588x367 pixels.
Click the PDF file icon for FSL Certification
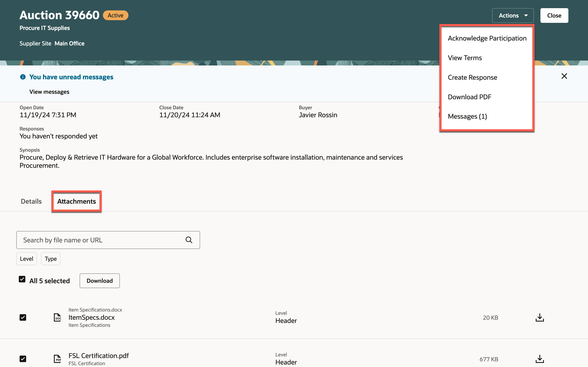pyautogui.click(x=57, y=359)
